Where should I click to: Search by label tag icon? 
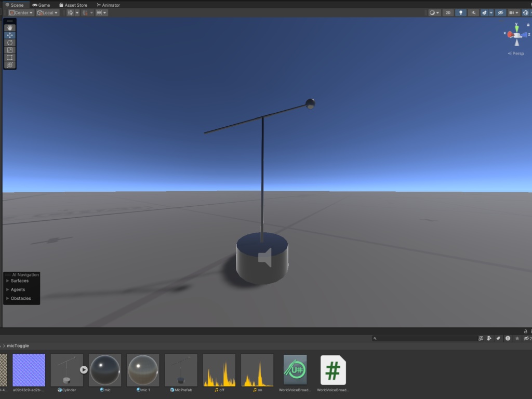498,338
